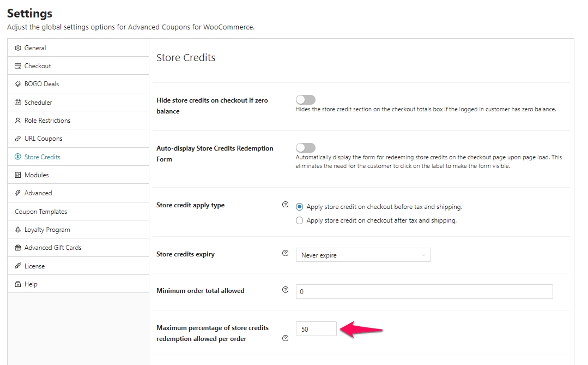Viewport: 588px width, 365px height.
Task: Open the Modules grid icon
Action: (17, 175)
